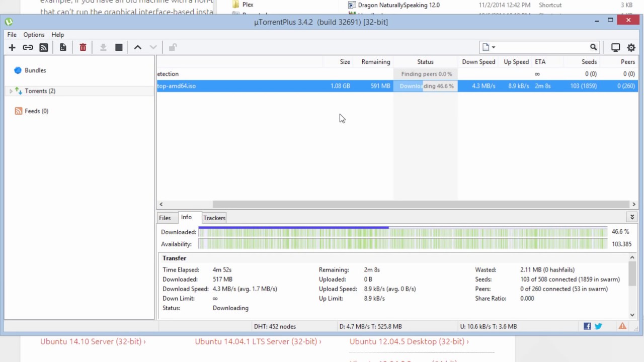The width and height of the screenshot is (644, 362).
Task: Click the red Remove Torrent trash icon
Action: [x=83, y=47]
